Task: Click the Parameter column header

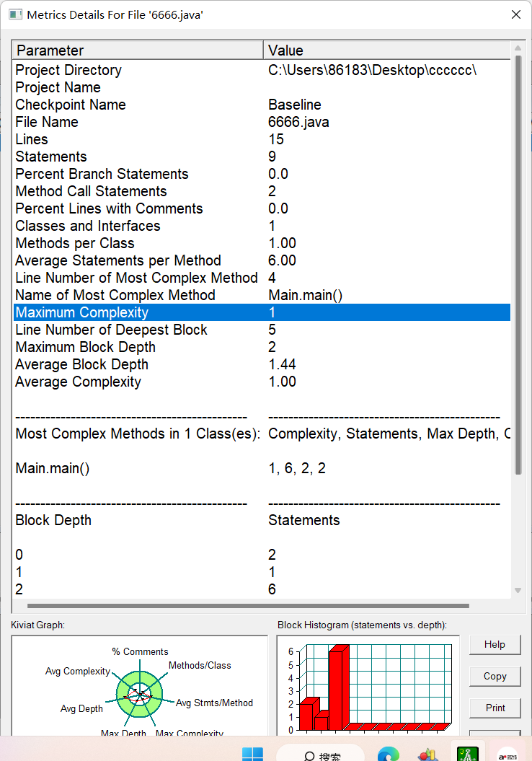Action: pyautogui.click(x=137, y=50)
